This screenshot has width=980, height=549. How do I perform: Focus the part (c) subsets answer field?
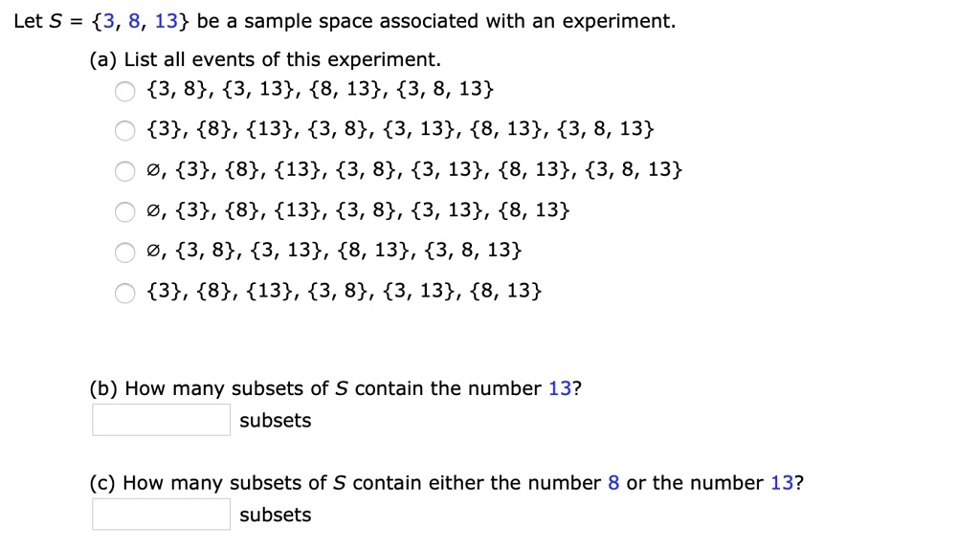click(x=161, y=514)
